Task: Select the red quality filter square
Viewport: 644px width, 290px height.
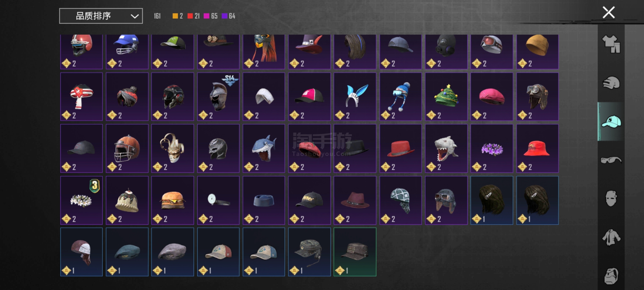Action: (x=190, y=16)
